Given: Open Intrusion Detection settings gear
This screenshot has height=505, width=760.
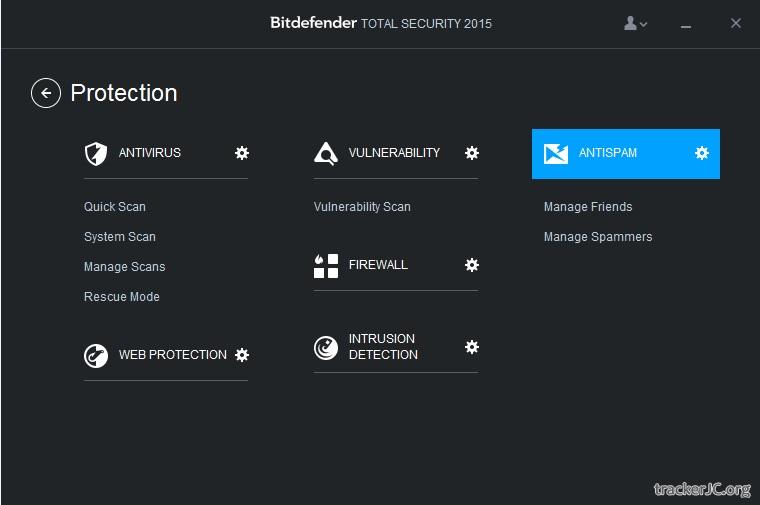Looking at the screenshot, I should [472, 347].
